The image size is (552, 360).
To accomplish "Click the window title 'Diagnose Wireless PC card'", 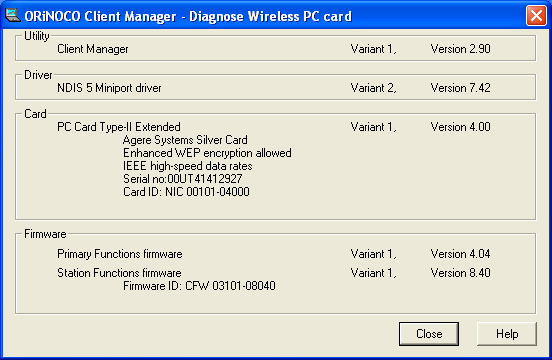I will pos(270,17).
